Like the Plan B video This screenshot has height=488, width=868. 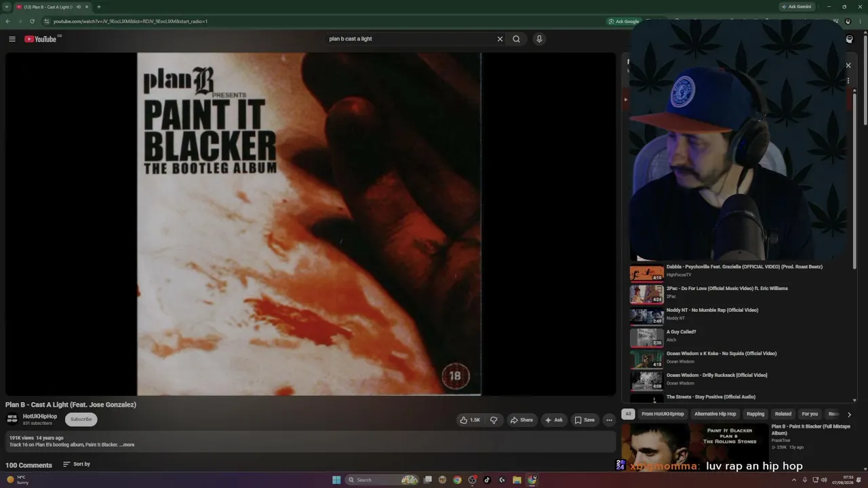[470, 420]
